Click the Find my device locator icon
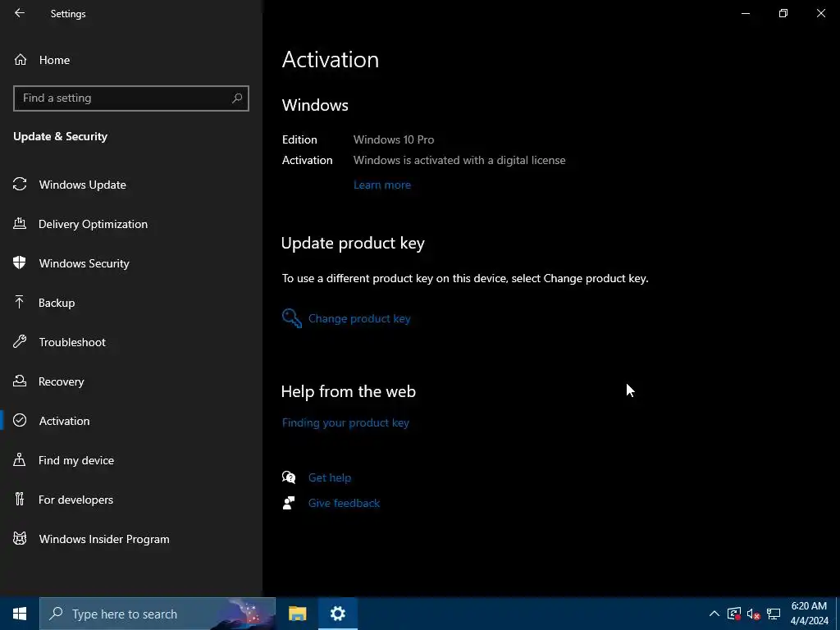840x630 pixels. click(20, 459)
